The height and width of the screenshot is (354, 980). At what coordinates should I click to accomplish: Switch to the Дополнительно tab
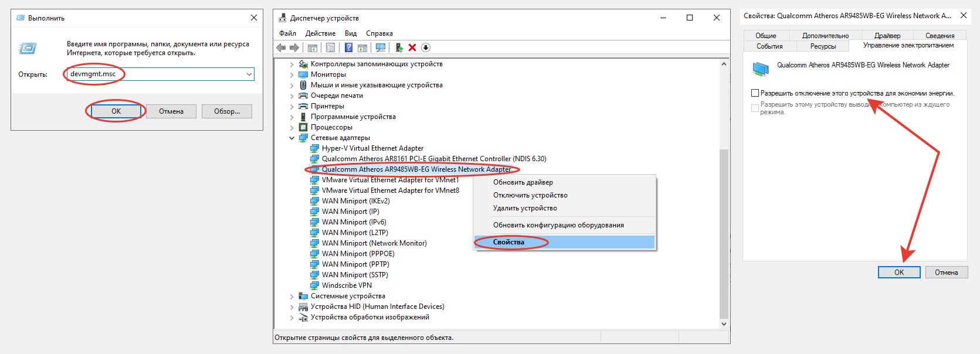click(825, 36)
